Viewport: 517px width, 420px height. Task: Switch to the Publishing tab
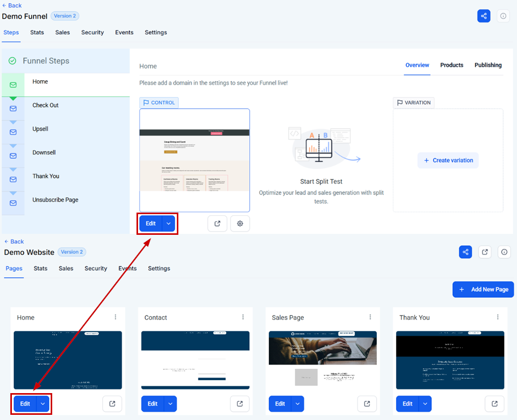[x=488, y=65]
